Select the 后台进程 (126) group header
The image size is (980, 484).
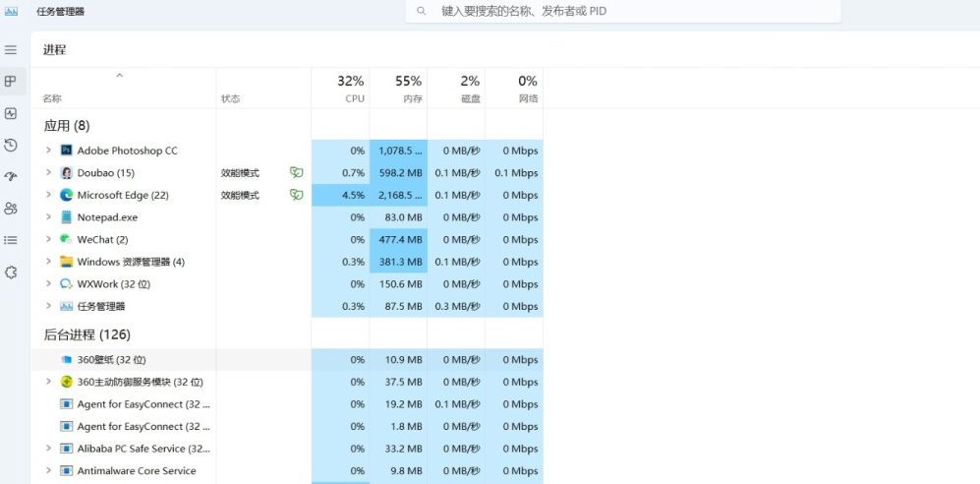pyautogui.click(x=86, y=335)
